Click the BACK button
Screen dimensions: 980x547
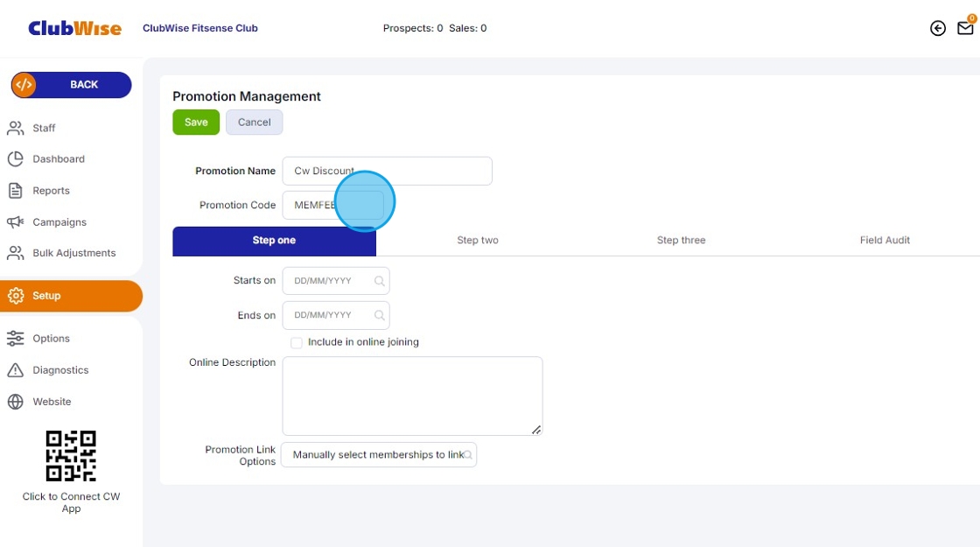pyautogui.click(x=71, y=85)
